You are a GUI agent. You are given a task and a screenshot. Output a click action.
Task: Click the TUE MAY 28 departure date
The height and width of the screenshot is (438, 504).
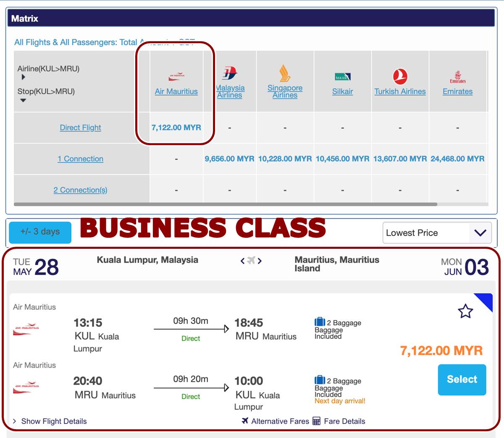[x=36, y=267]
